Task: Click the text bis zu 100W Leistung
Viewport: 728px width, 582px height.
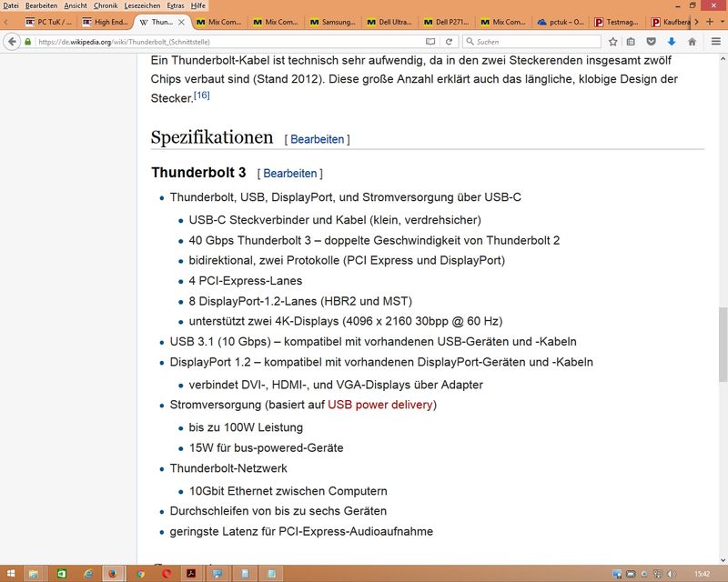Action: [246, 427]
